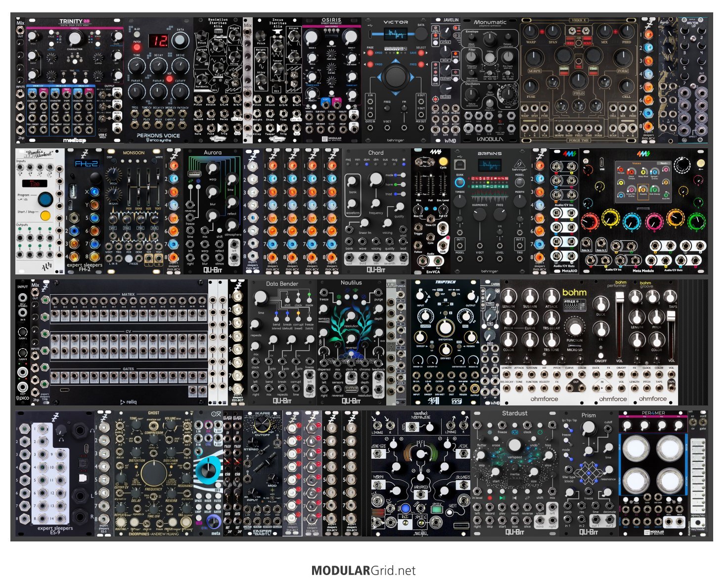Select the large frequency knob on Chord

pos(376,179)
